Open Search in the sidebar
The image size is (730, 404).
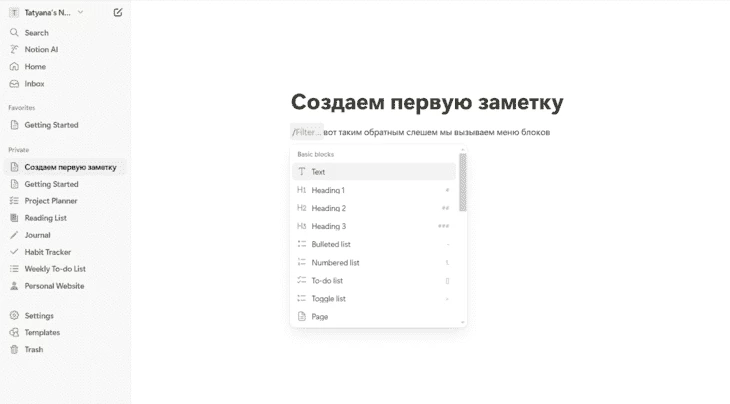click(x=36, y=32)
